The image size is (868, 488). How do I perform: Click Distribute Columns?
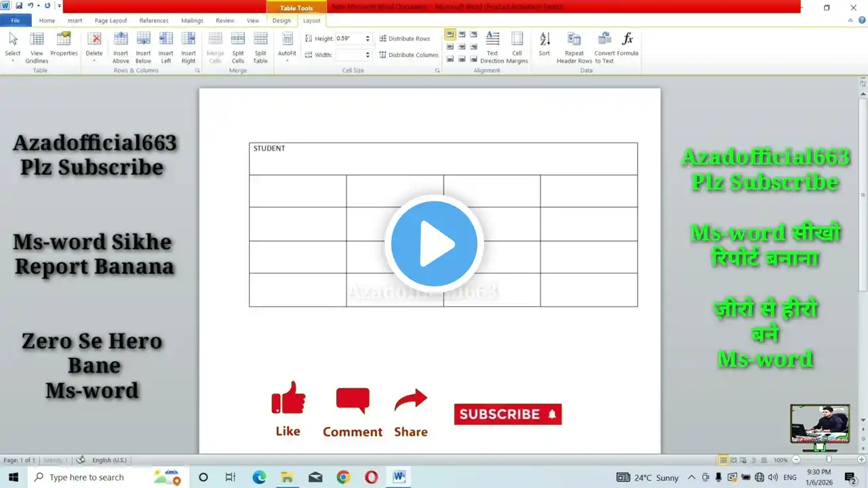[x=409, y=55]
